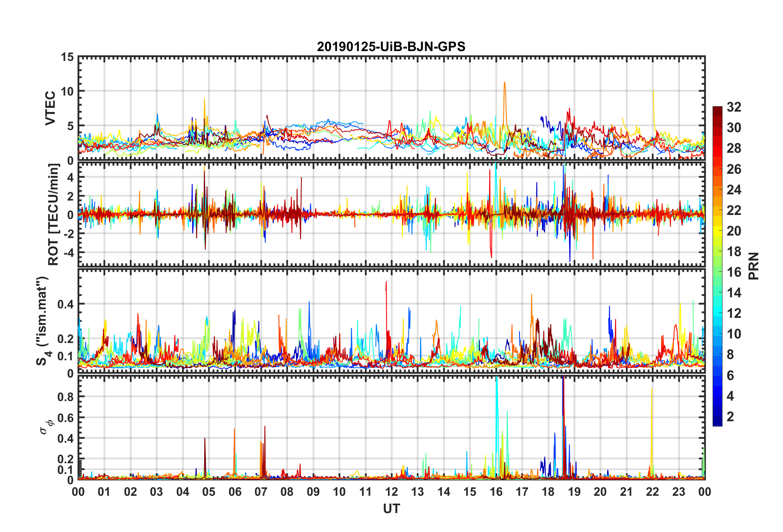Image resolution: width=783 pixels, height=532 pixels.
Task: Click VTEC axis tick label 15
Action: (67, 57)
